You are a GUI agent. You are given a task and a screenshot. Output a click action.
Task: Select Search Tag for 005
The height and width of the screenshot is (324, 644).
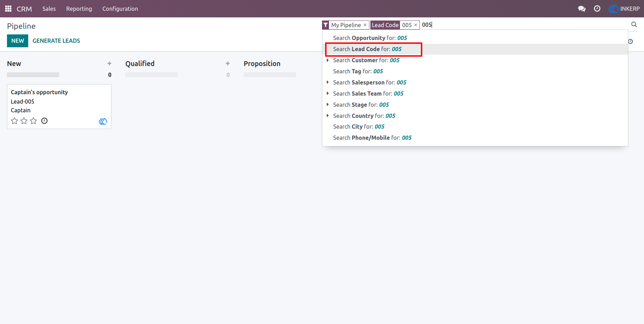[x=475, y=71]
